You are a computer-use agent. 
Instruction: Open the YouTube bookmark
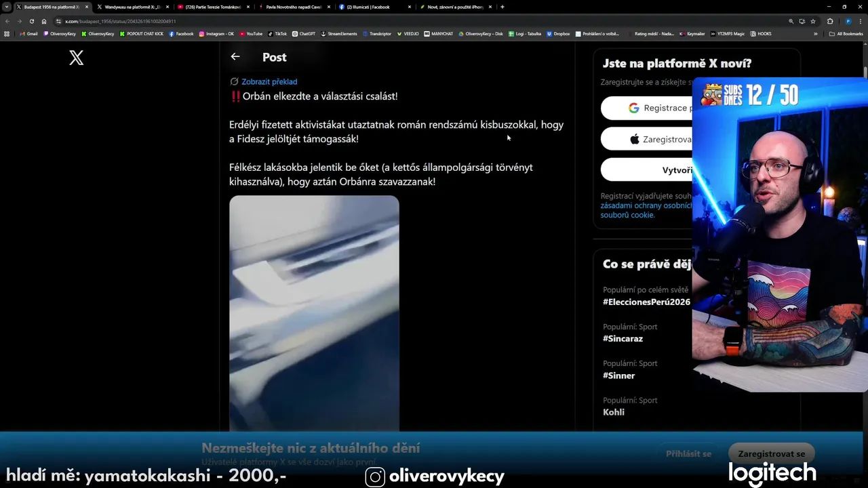pyautogui.click(x=250, y=34)
